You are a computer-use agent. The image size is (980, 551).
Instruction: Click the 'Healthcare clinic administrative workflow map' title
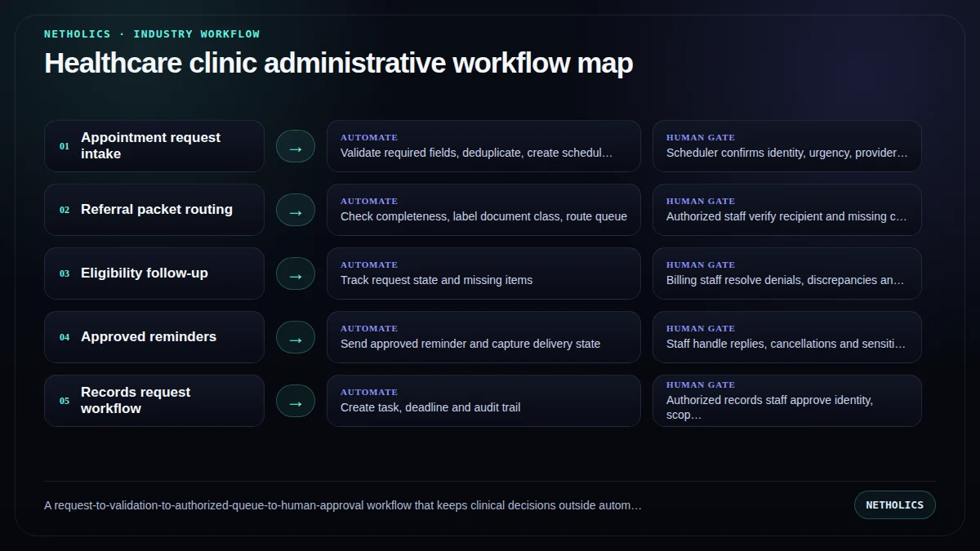[338, 63]
